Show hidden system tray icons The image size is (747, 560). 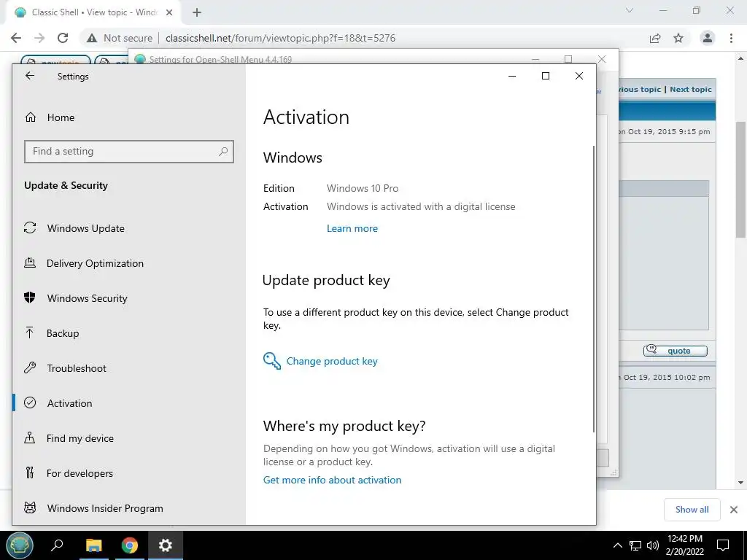click(617, 545)
